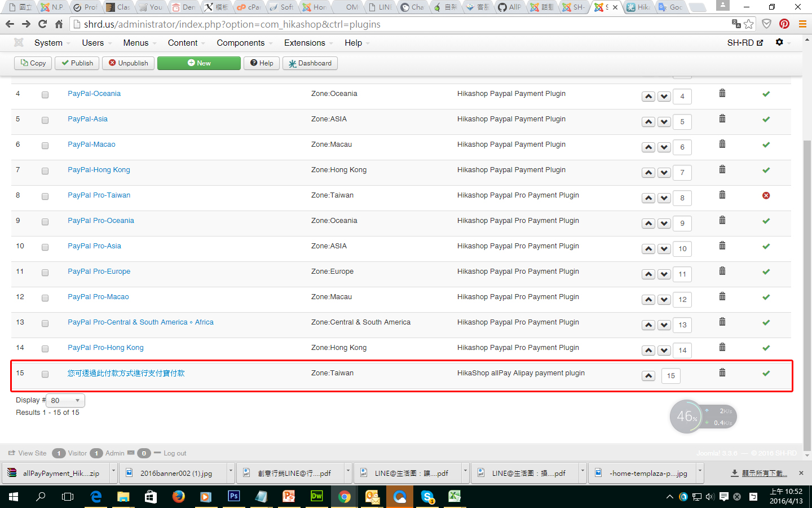Edit the order number field for PayPal-Asia
The width and height of the screenshot is (812, 508).
coord(682,122)
